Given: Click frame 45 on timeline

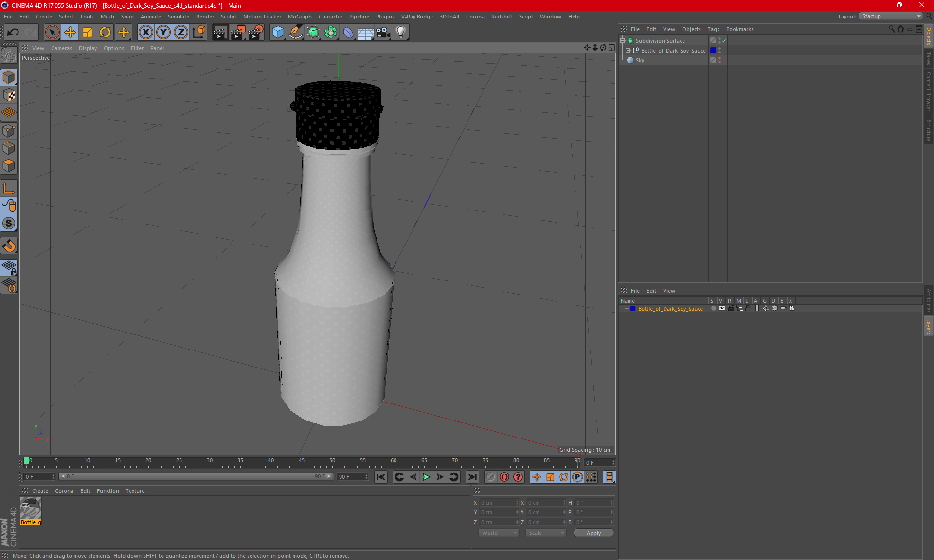Looking at the screenshot, I should pos(302,462).
